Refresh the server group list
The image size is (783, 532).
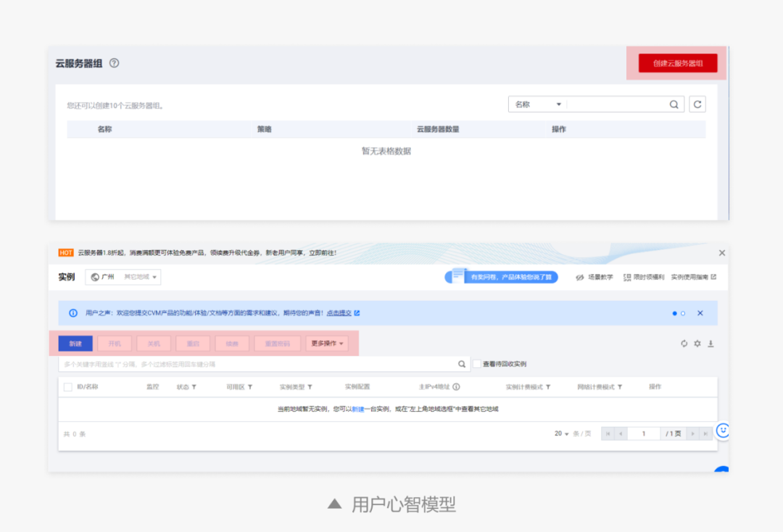pyautogui.click(x=697, y=104)
